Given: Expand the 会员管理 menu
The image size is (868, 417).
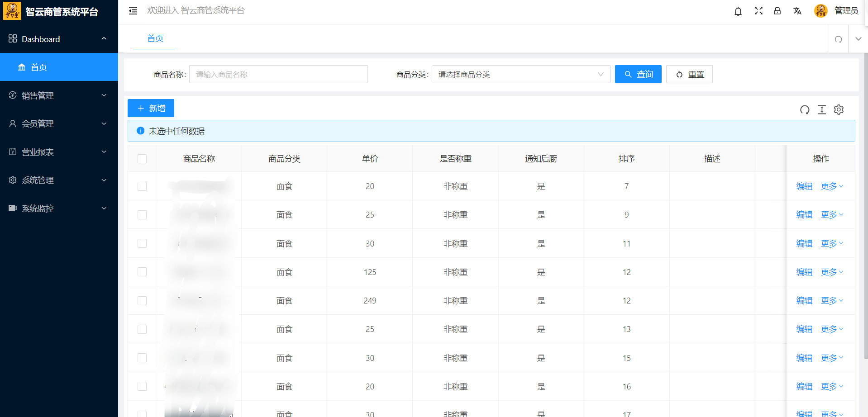Looking at the screenshot, I should 104,123.
